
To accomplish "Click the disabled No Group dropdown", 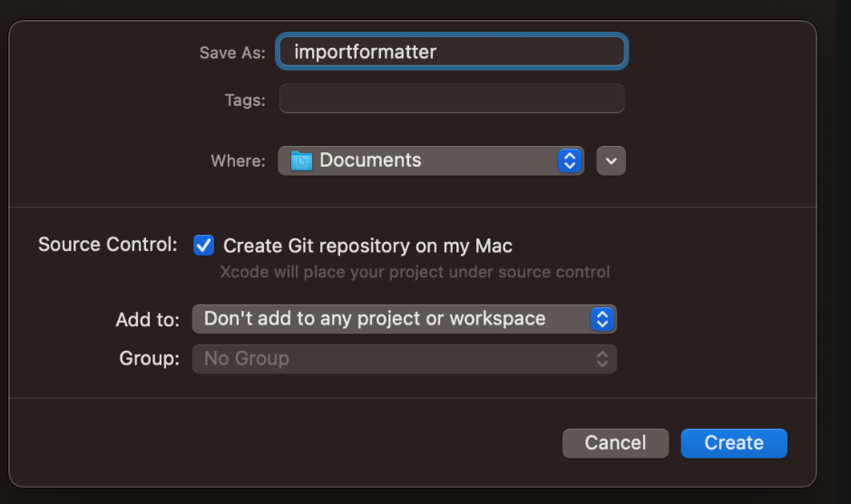I will click(405, 359).
